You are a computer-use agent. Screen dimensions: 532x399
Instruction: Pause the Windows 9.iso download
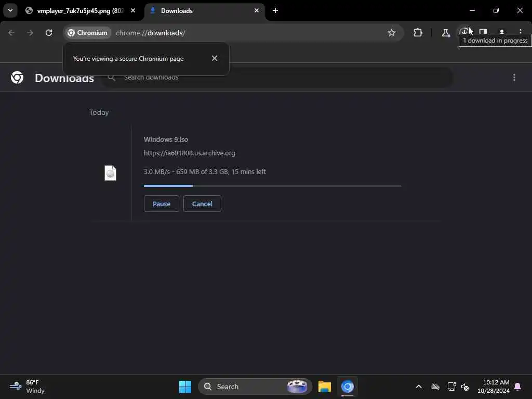tap(162, 204)
